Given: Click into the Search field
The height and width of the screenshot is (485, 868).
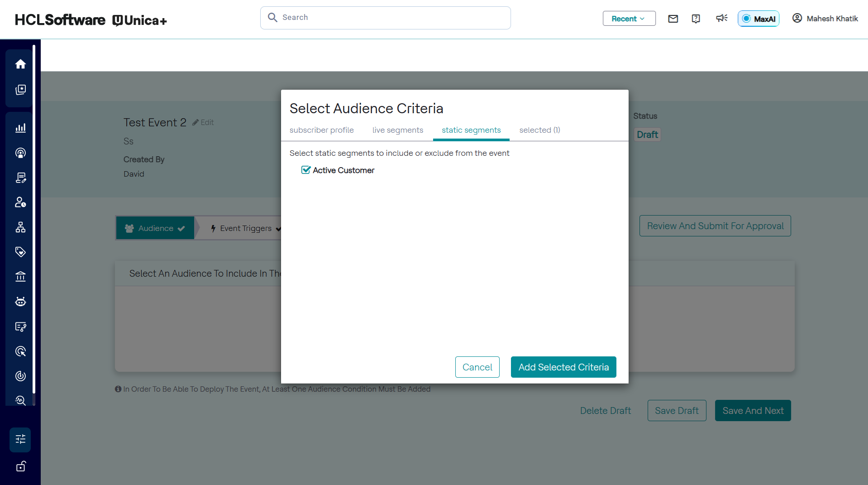Looking at the screenshot, I should pyautogui.click(x=386, y=18).
